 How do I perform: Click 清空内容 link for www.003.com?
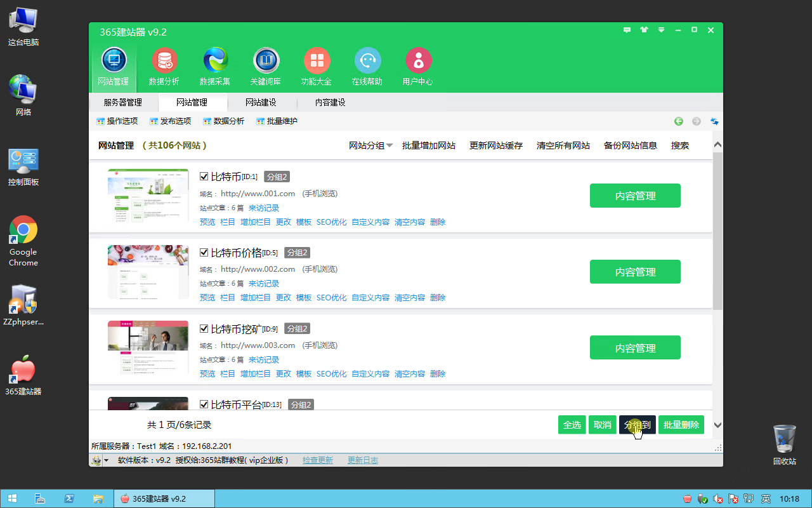pos(410,374)
